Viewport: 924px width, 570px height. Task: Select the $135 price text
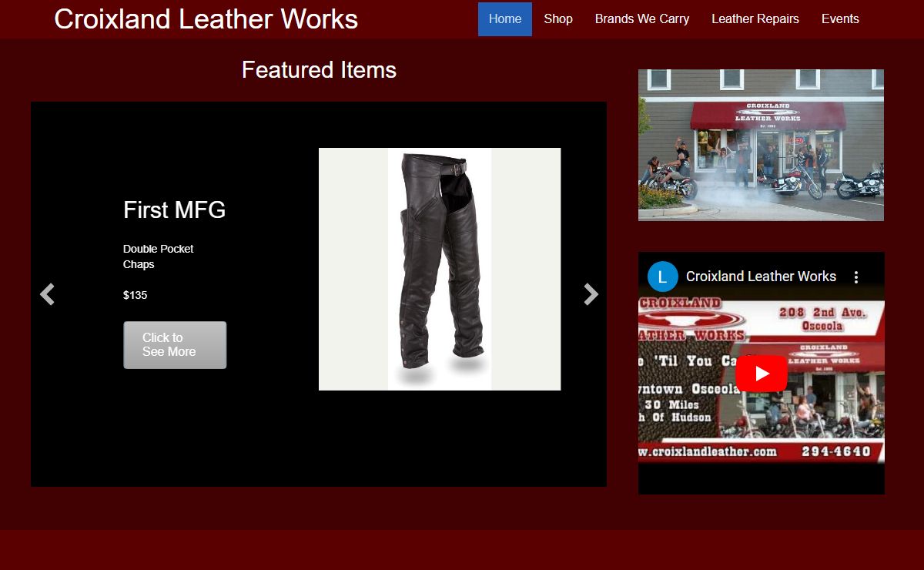135,295
